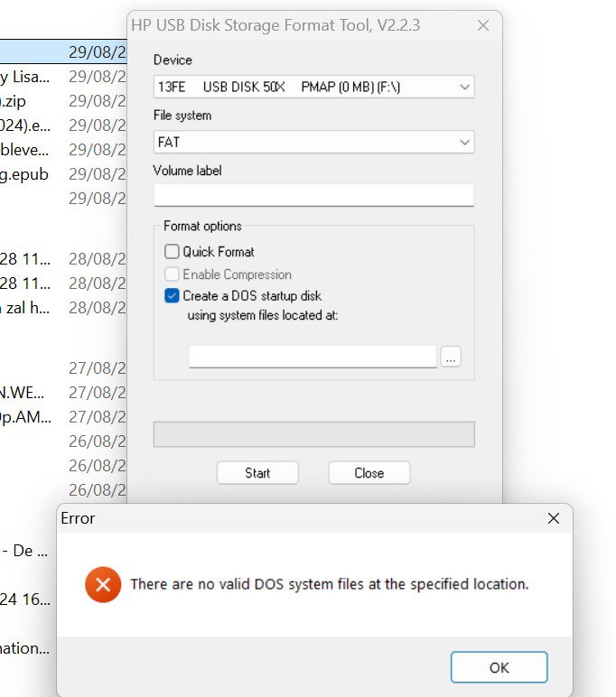Click the Close button in the format tool
The width and height of the screenshot is (616, 697).
click(369, 472)
